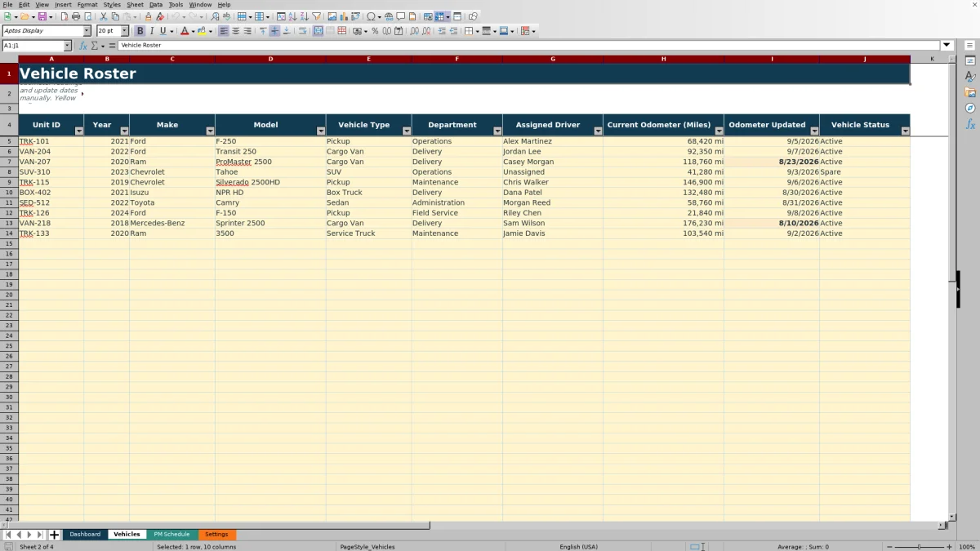Click the Assigned Driver header cell

coord(553,125)
